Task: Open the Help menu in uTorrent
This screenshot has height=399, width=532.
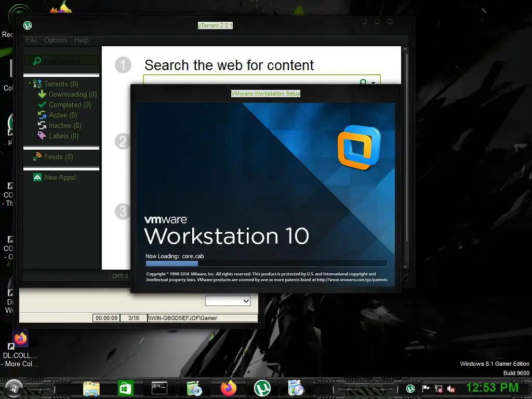Action: click(x=82, y=40)
